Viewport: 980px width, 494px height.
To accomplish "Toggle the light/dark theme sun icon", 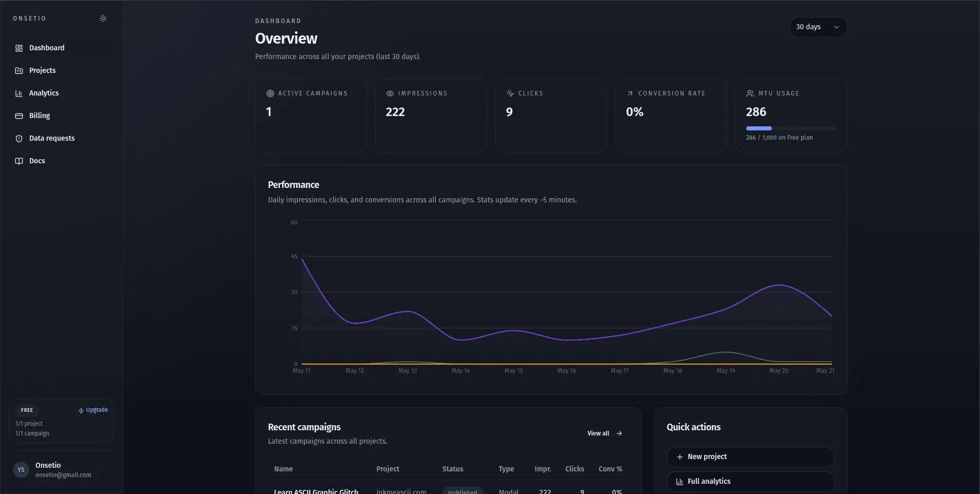I will (103, 18).
